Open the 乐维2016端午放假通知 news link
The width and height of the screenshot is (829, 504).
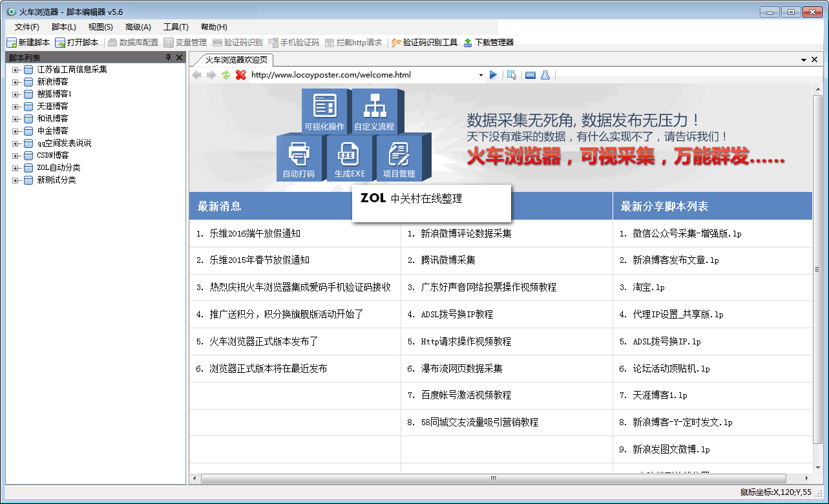(x=255, y=233)
